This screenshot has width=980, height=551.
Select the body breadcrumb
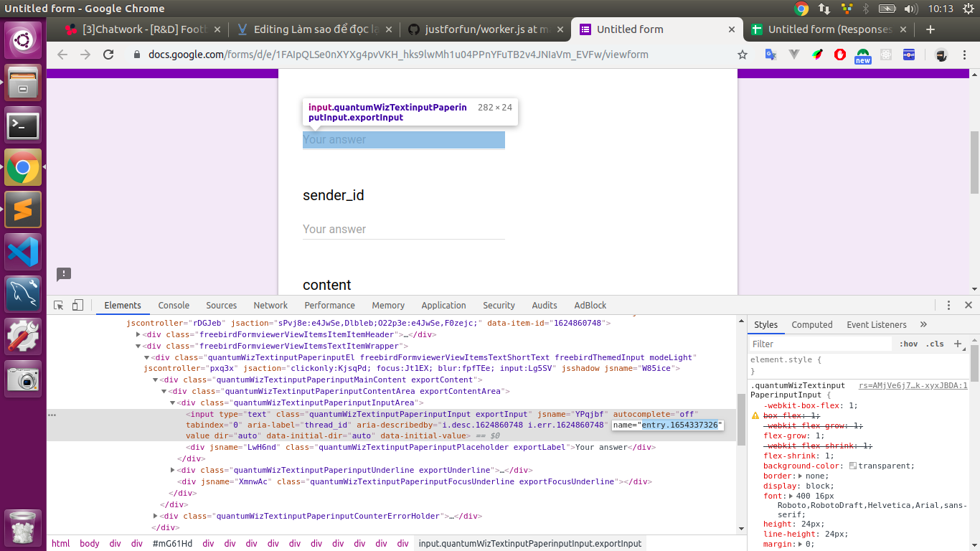90,543
